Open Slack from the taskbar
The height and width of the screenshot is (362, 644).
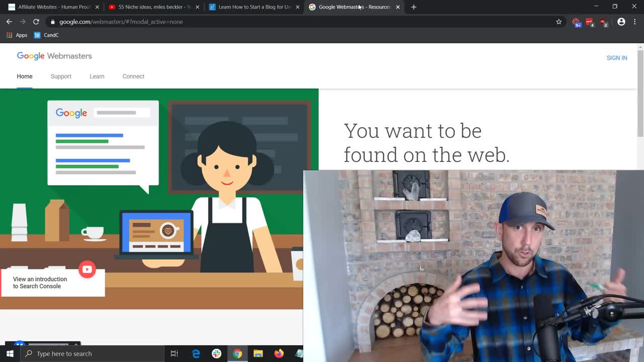pos(216,353)
